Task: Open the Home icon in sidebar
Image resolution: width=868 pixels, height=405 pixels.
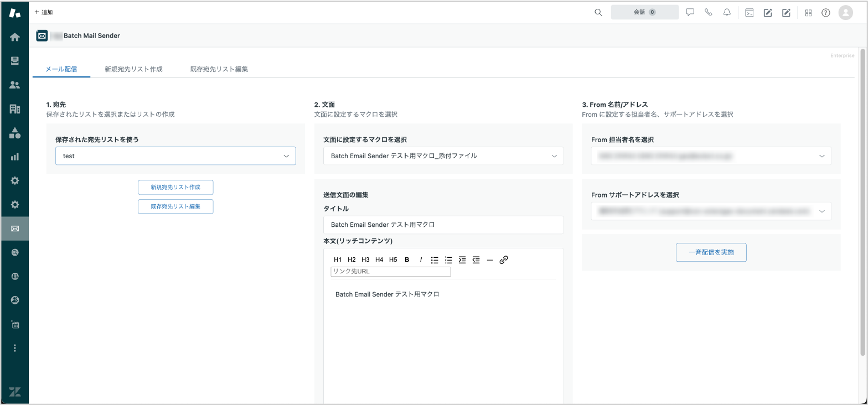Action: pos(15,37)
